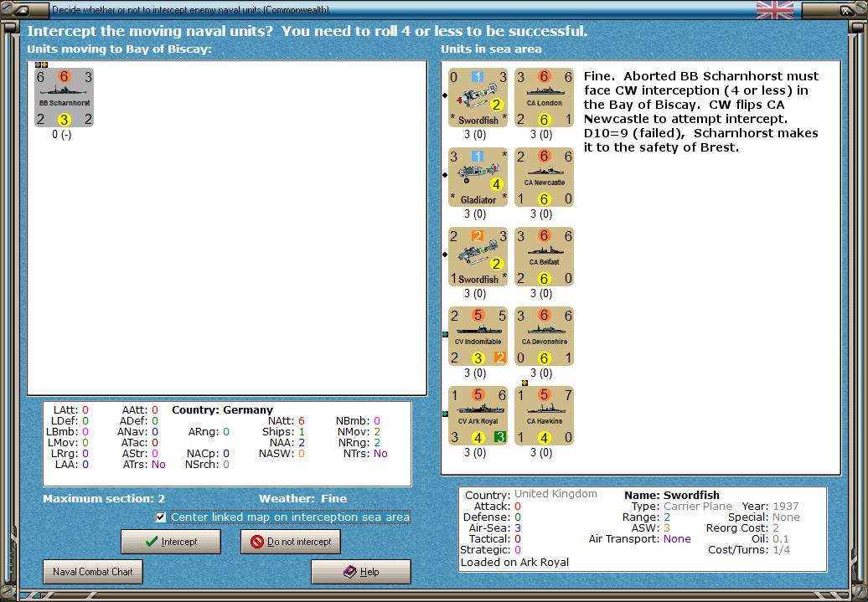Select the BB Scharnhorst unit counter
This screenshot has width=868, height=602.
[x=65, y=97]
